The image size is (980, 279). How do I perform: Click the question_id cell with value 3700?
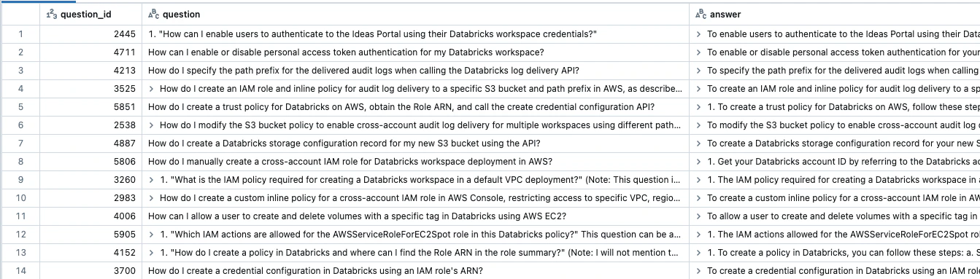tap(90, 271)
